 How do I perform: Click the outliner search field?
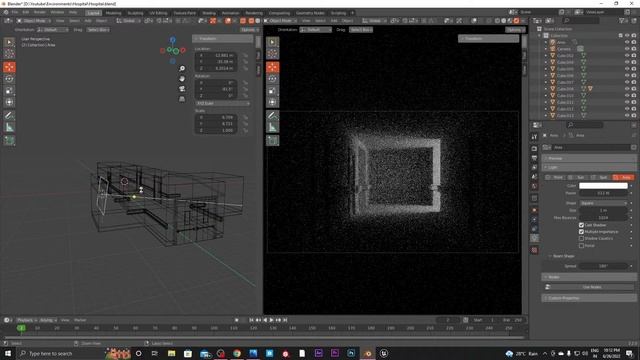coord(582,20)
